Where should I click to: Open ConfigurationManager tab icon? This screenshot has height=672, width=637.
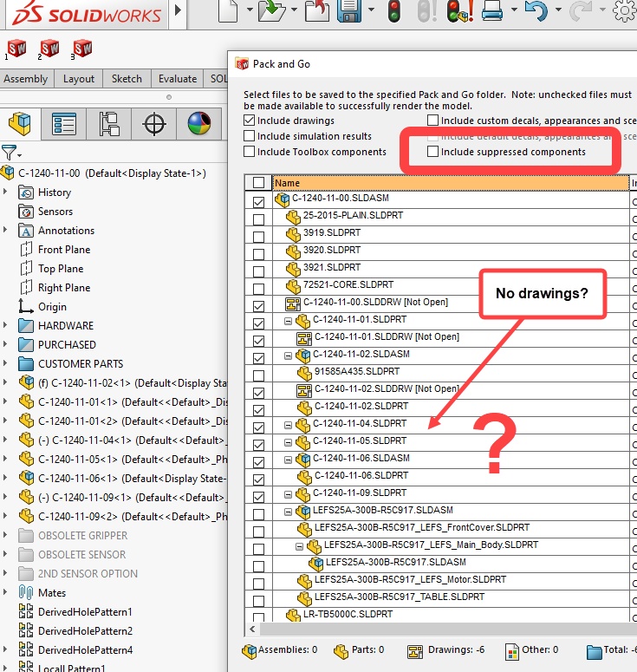pos(109,124)
